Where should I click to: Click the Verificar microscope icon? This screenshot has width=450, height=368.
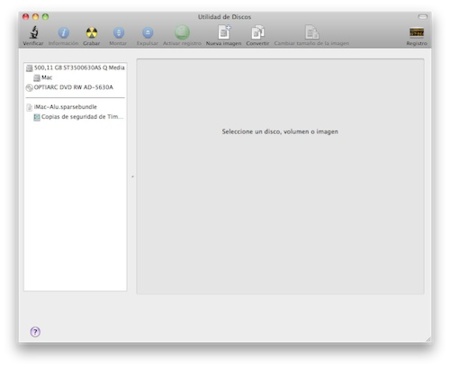(33, 32)
